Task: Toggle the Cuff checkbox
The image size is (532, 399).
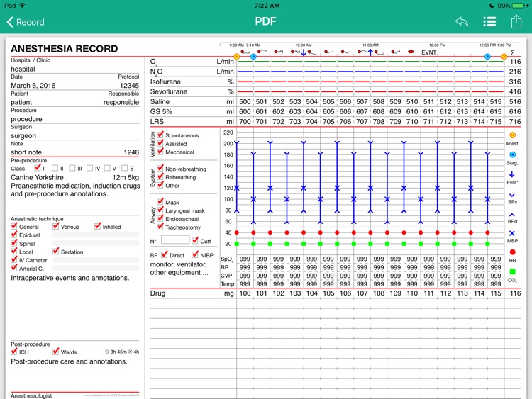Action: (x=195, y=240)
